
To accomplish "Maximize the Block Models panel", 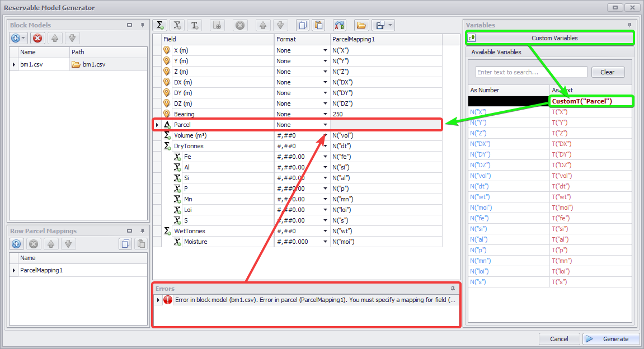I will coord(130,25).
